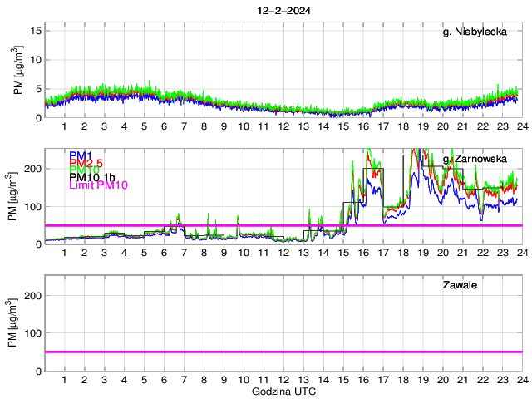Click hour 24 tick under the top chart

click(521, 126)
